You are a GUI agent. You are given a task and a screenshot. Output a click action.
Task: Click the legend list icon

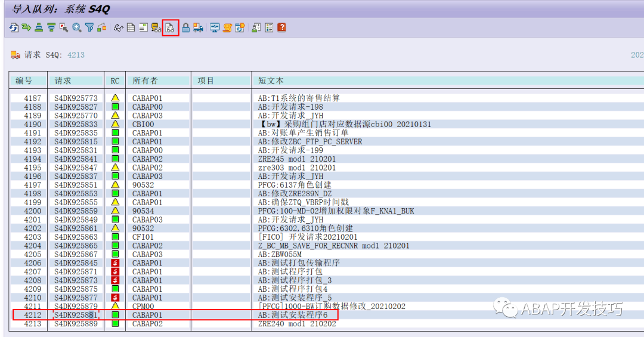269,27
